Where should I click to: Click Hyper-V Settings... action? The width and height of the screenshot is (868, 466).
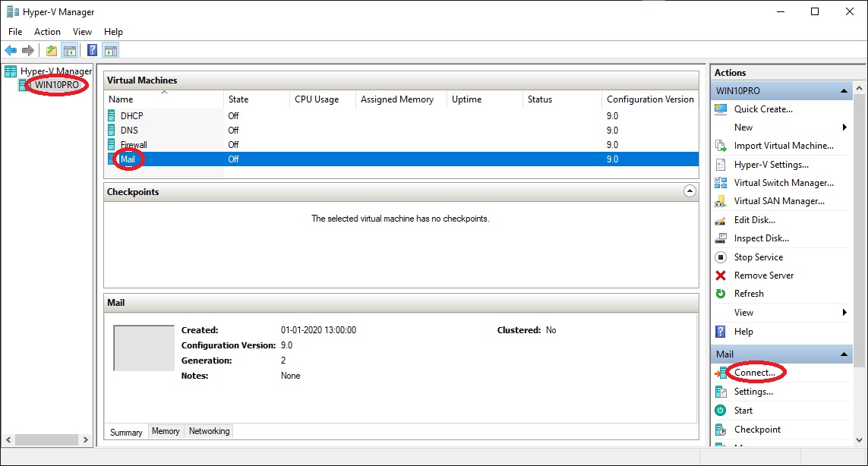(x=771, y=165)
